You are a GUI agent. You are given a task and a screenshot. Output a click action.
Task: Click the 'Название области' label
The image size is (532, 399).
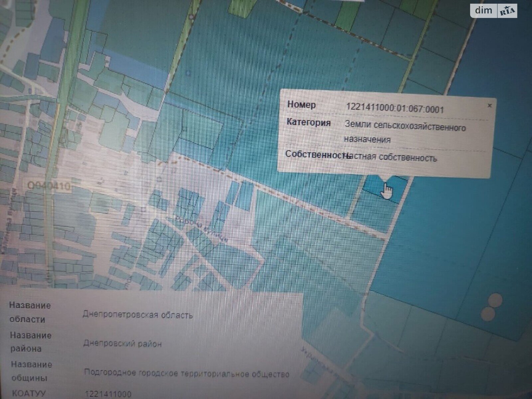[30, 312]
